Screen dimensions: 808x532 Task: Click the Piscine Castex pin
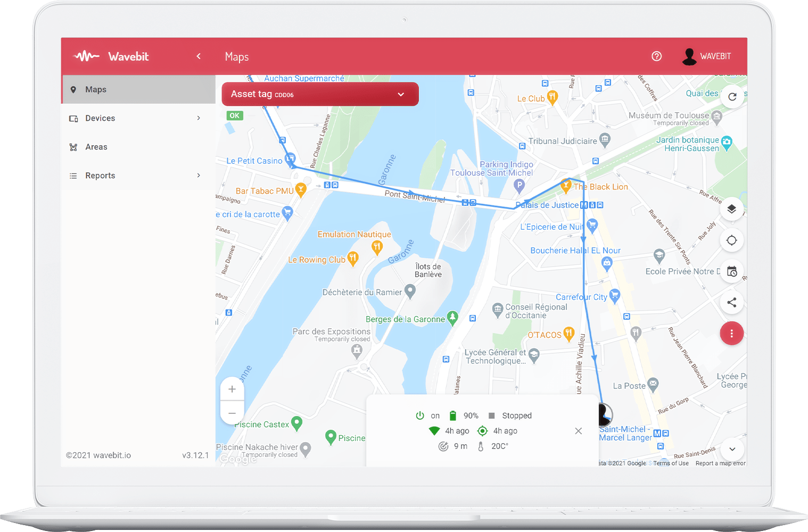[x=297, y=424]
